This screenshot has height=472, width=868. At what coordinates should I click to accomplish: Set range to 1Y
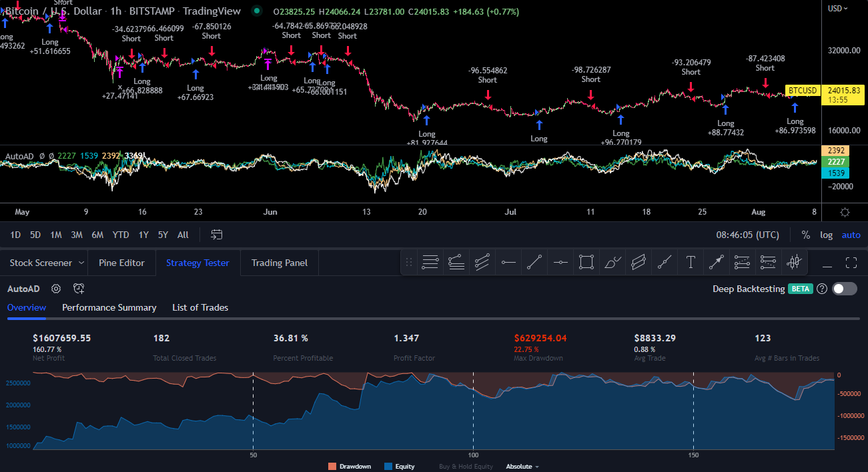click(x=143, y=235)
